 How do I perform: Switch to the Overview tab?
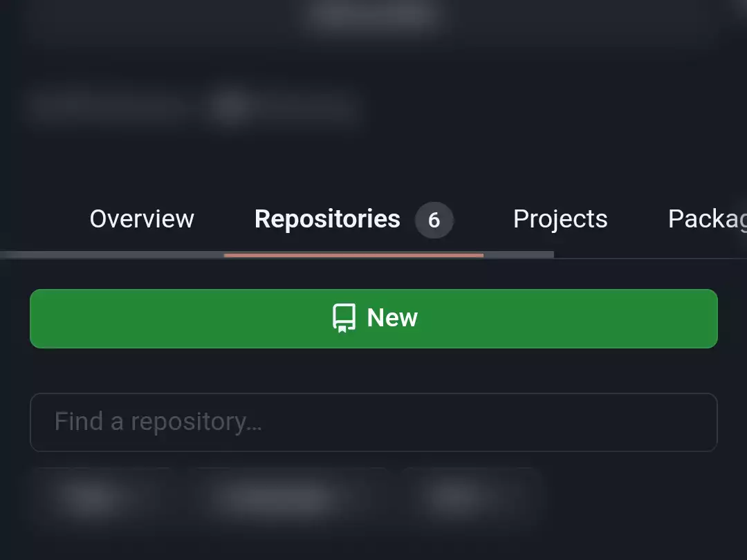pyautogui.click(x=141, y=218)
